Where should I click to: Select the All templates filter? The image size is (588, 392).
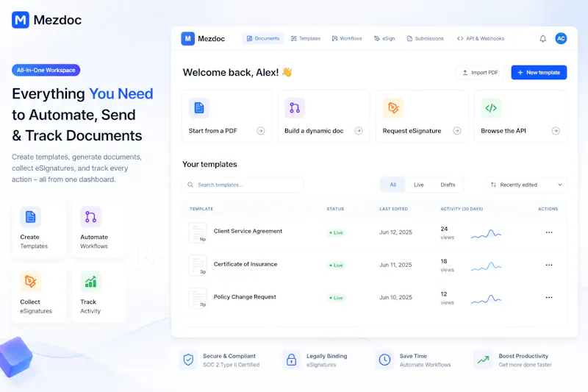pos(393,185)
